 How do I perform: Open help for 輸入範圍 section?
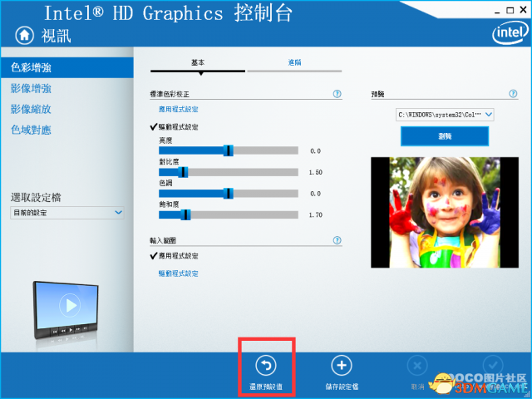point(337,240)
